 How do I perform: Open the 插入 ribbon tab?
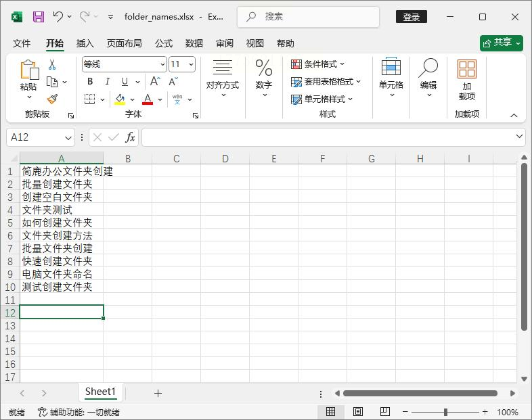pos(85,43)
